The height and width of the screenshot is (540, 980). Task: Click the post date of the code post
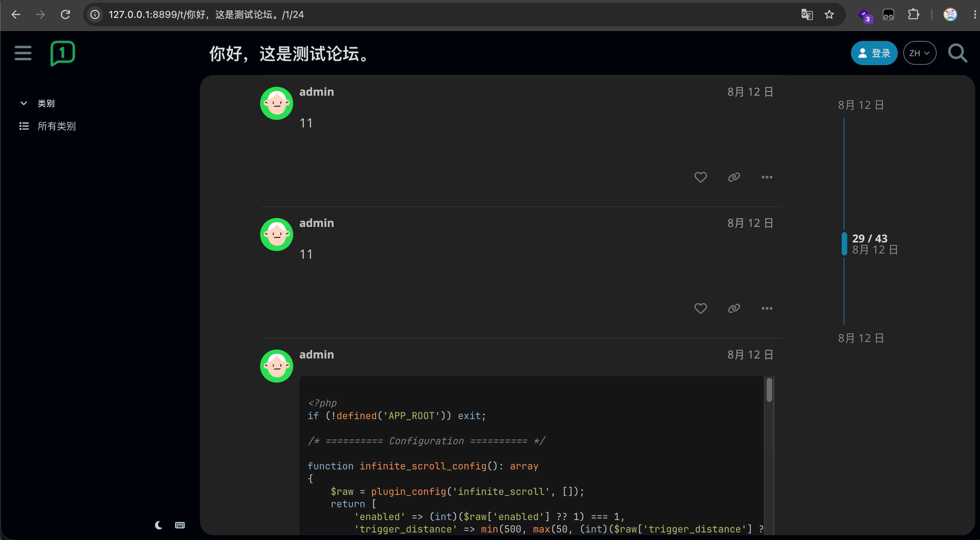[x=750, y=354]
